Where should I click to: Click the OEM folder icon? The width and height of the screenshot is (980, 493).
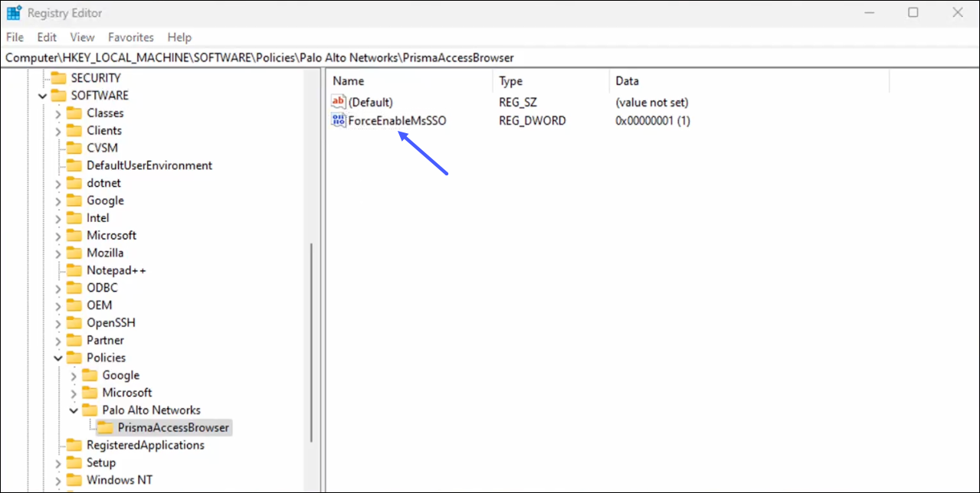click(74, 305)
